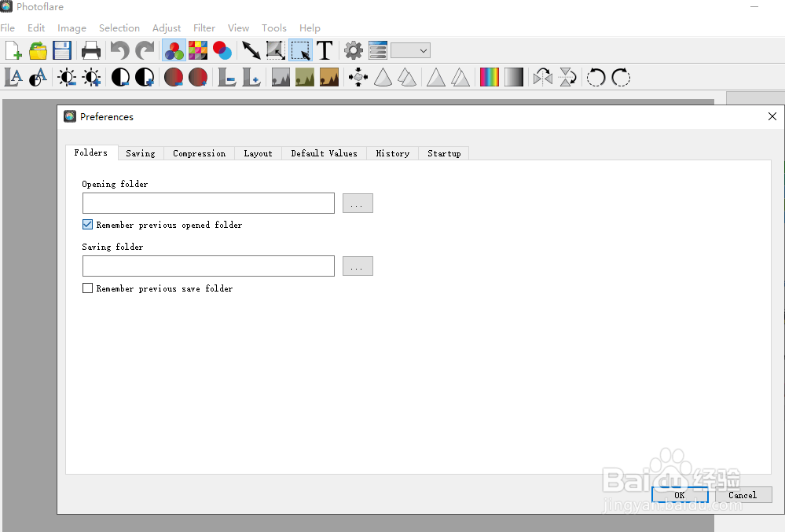Browse for Saving folder with ... button

(x=358, y=266)
